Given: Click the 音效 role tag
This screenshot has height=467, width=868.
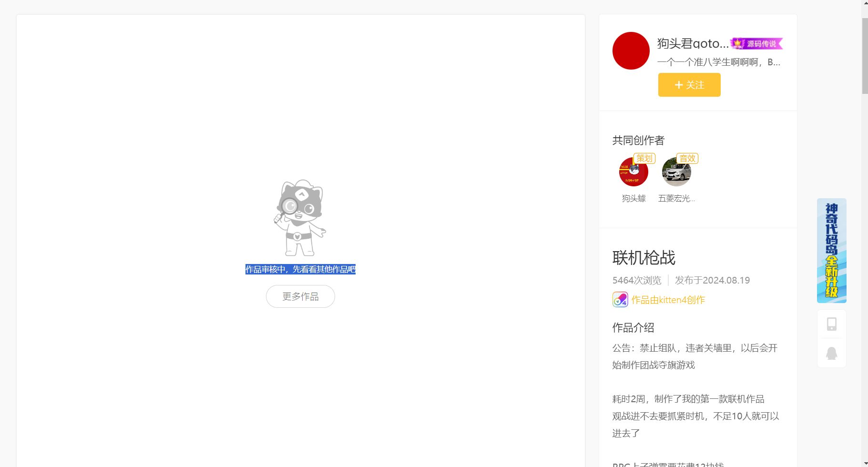Looking at the screenshot, I should click(x=687, y=158).
